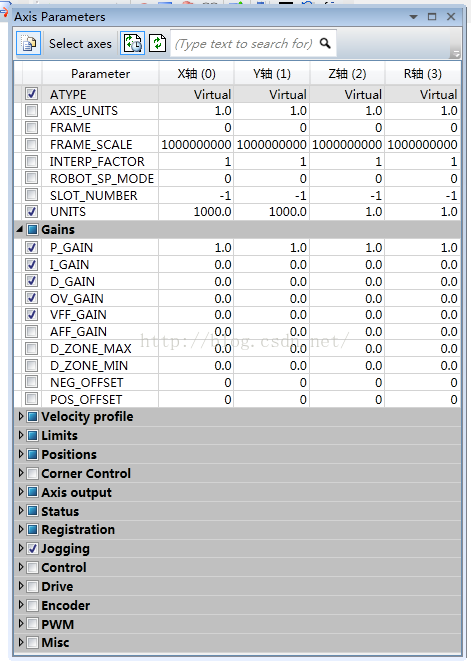Uncheck the VFF_GAIN checkbox

31,314
